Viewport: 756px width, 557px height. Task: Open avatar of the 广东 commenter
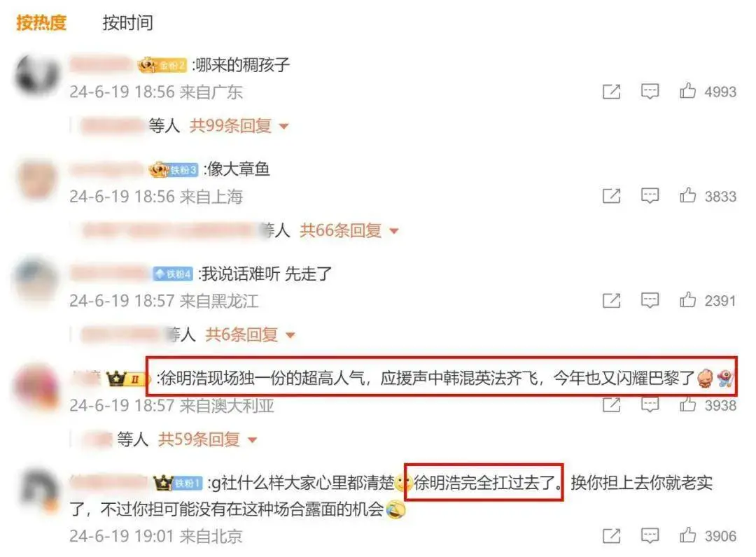coord(37,76)
